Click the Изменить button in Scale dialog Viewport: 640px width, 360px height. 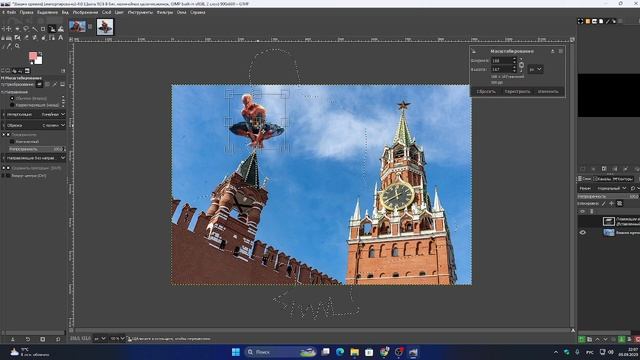coord(548,91)
